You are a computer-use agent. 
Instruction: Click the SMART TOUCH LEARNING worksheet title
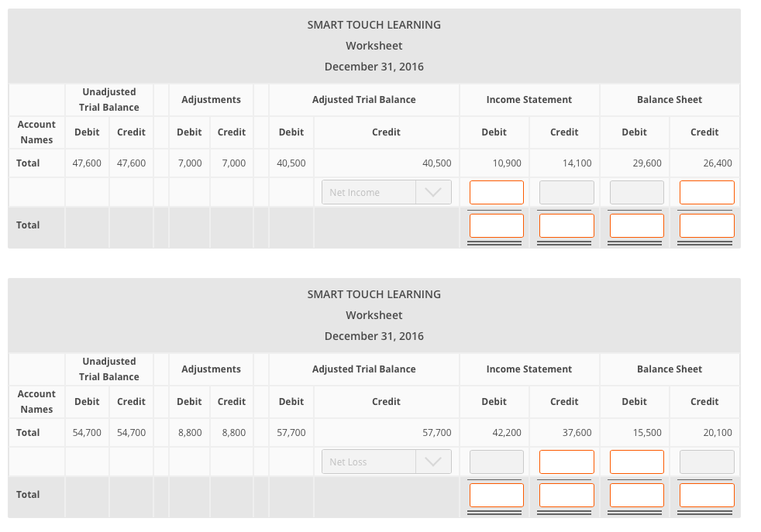click(374, 24)
